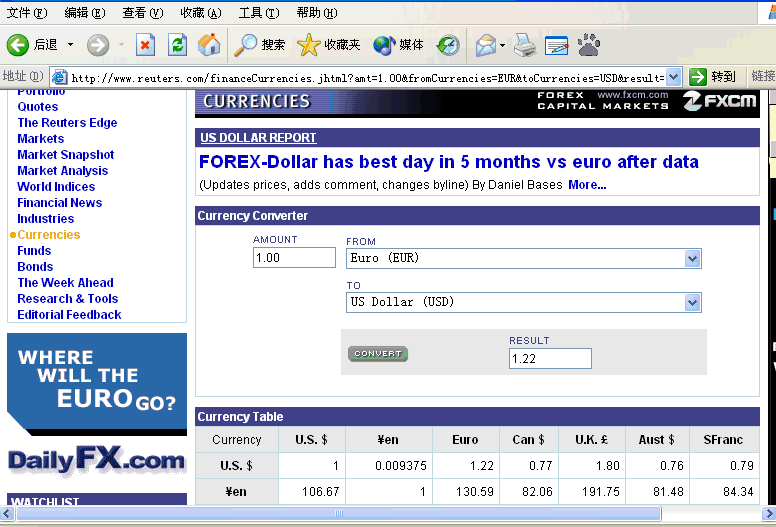Click the SFranc column header
This screenshot has height=527, width=776.
723,440
